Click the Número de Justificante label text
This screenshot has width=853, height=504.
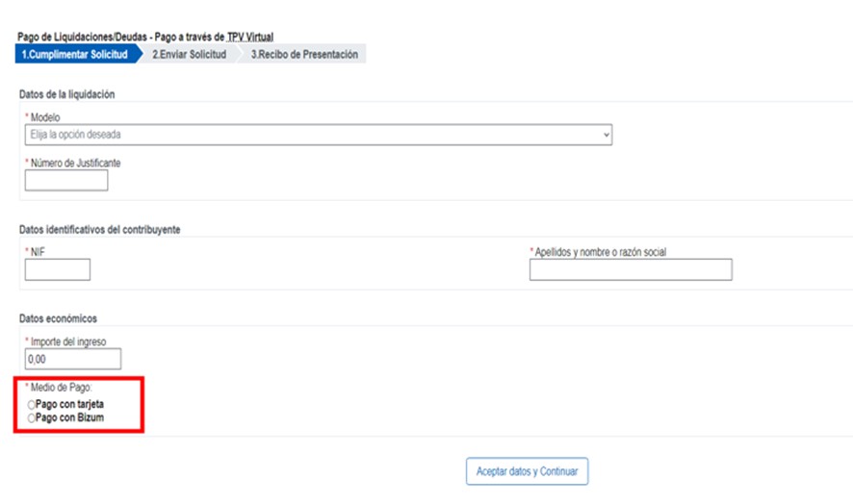click(x=75, y=163)
